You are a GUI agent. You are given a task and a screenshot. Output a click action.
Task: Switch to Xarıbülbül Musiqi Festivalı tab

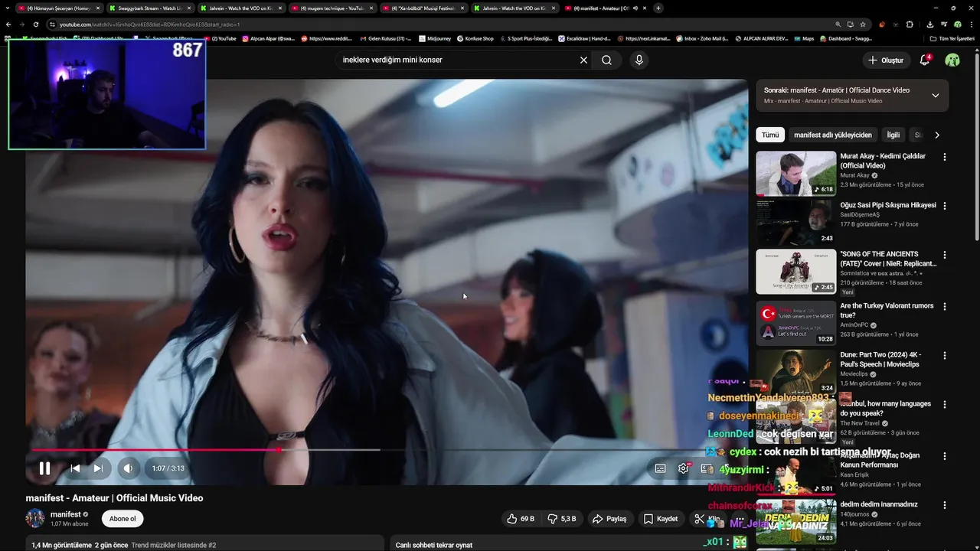(423, 8)
